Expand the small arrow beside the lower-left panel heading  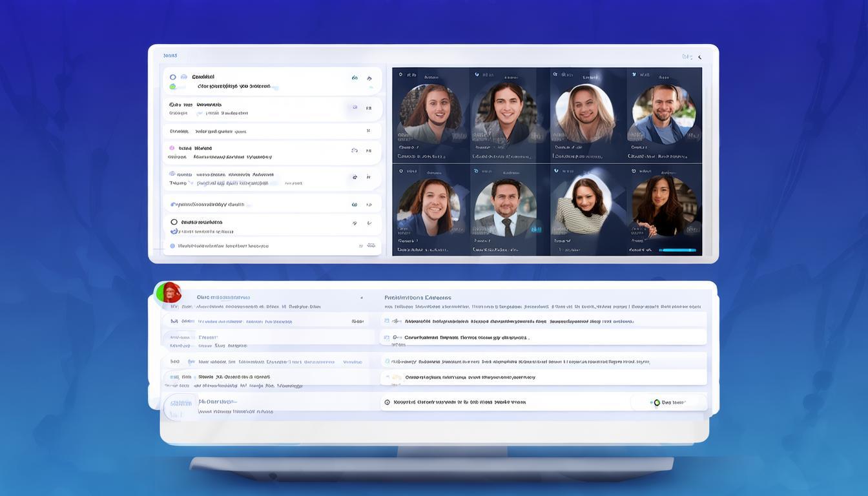pos(361,298)
